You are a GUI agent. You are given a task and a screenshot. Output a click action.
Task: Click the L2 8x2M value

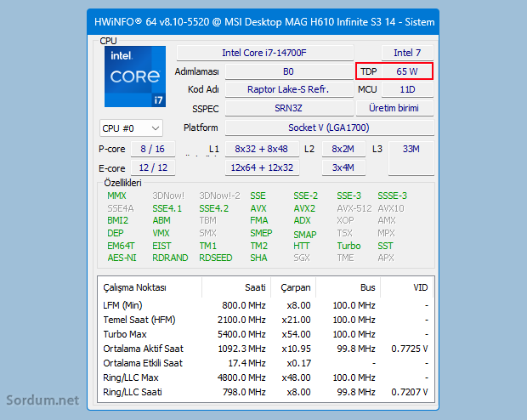coord(343,149)
